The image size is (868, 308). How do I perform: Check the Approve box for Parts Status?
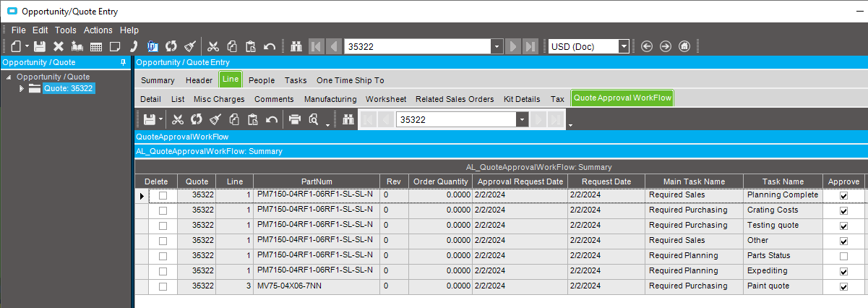pyautogui.click(x=843, y=256)
